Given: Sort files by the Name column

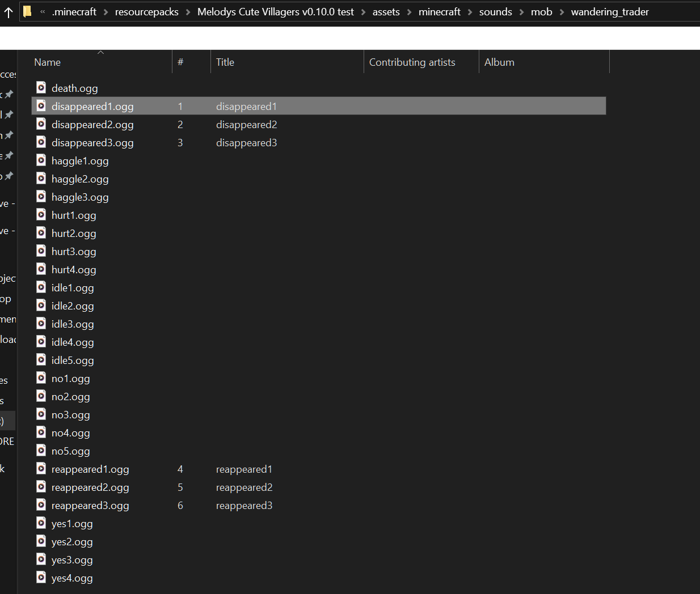Looking at the screenshot, I should pos(48,62).
